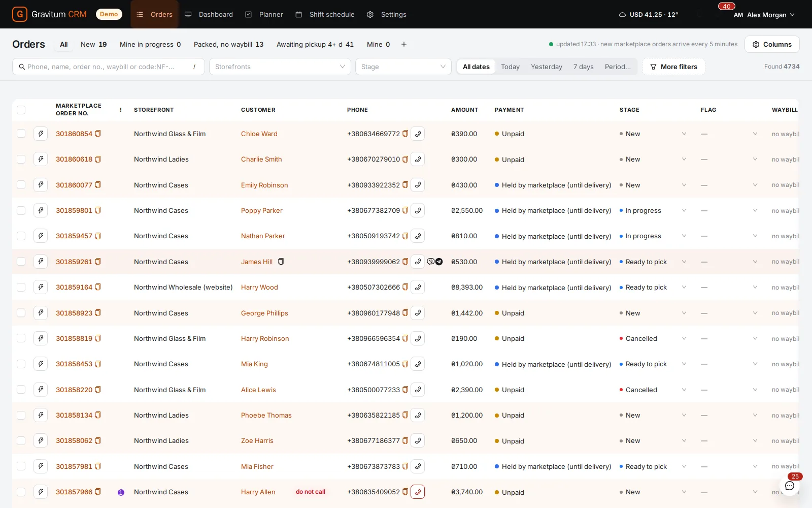
Task: Open customer Emily Robinson link
Action: 264,185
